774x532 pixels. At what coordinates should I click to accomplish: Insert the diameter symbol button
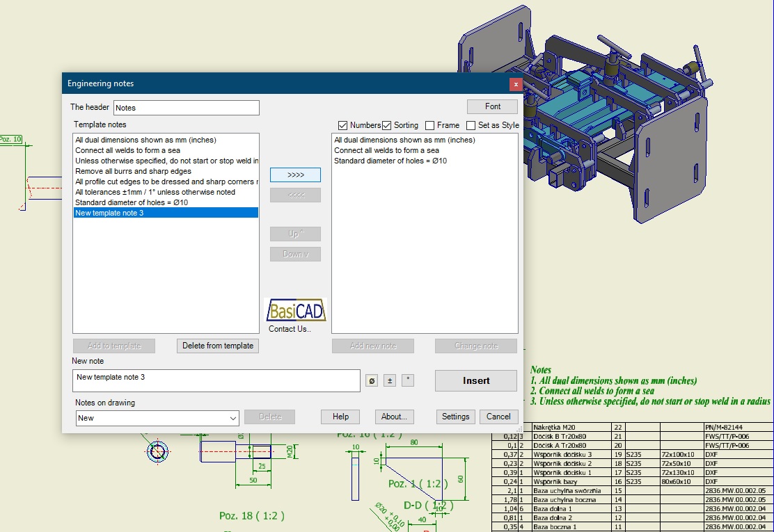point(372,380)
